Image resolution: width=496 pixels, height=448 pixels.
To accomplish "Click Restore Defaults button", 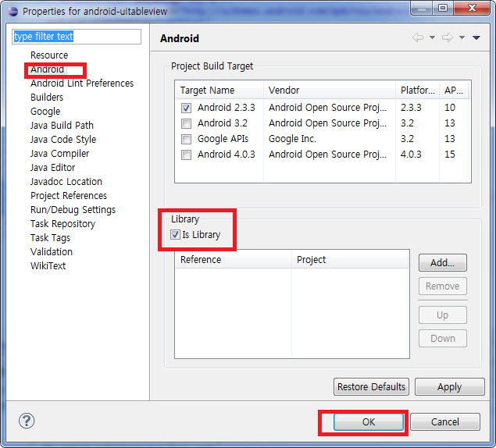I will pos(371,386).
